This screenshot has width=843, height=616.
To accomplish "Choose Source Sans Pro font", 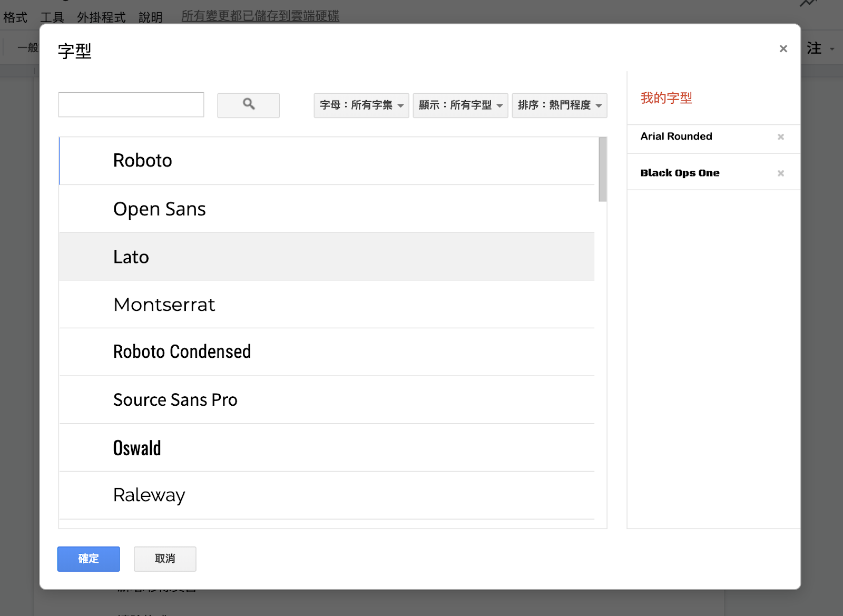I will coord(327,400).
